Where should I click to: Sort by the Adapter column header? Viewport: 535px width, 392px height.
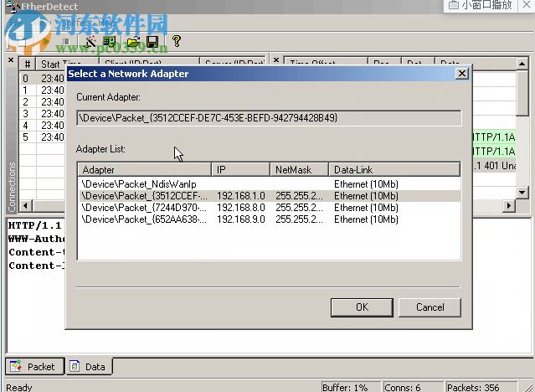click(x=145, y=170)
